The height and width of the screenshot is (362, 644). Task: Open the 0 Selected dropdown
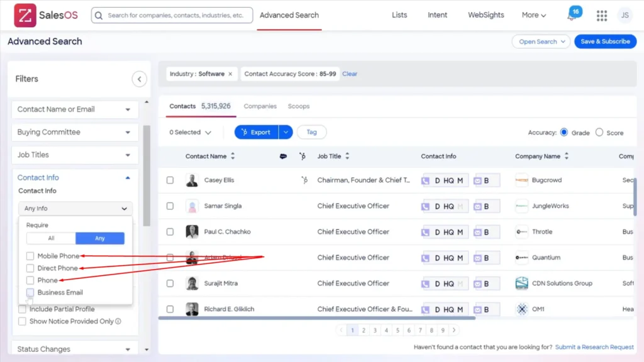coord(190,132)
